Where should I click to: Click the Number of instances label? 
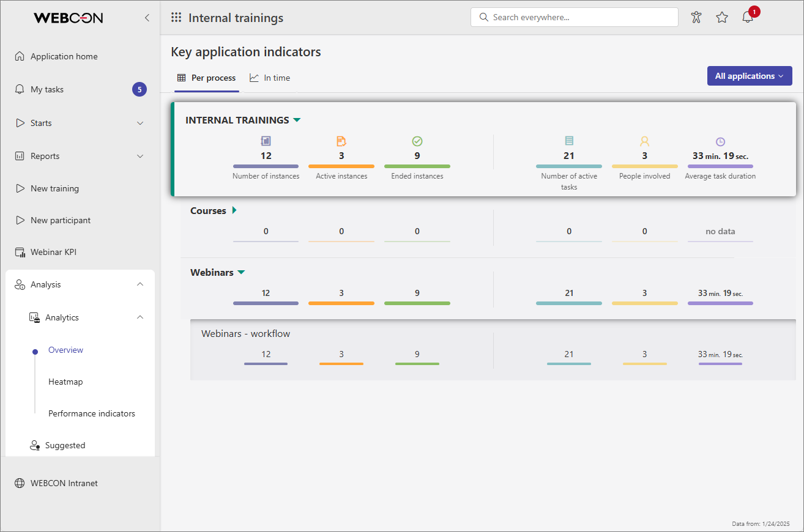coord(266,176)
